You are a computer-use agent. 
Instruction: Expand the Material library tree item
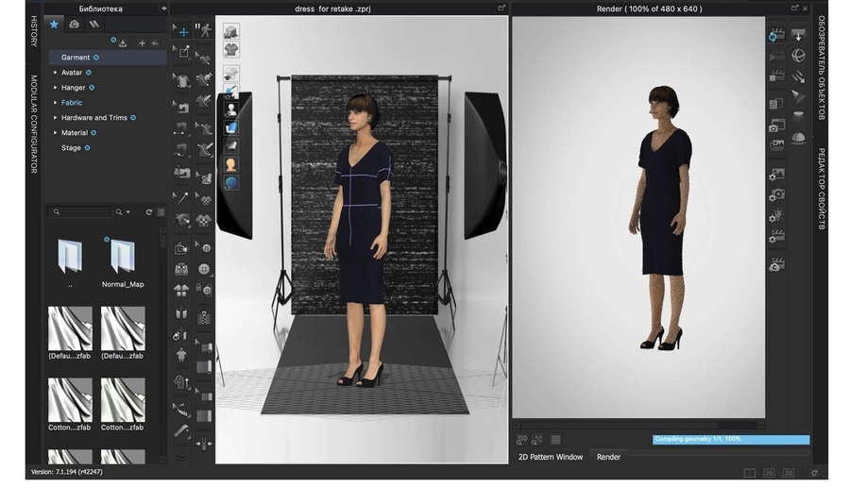[55, 133]
